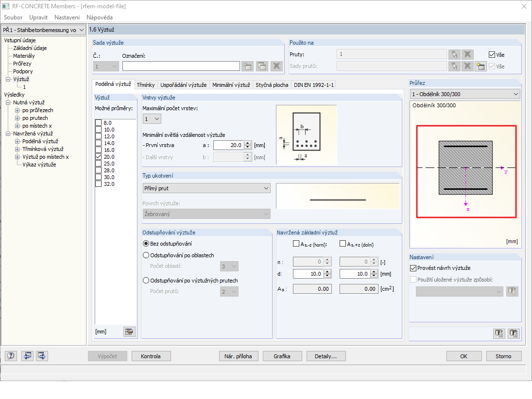Click the help icon at bottom left
Screen dimensions: 532x399
pyautogui.click(x=11, y=356)
